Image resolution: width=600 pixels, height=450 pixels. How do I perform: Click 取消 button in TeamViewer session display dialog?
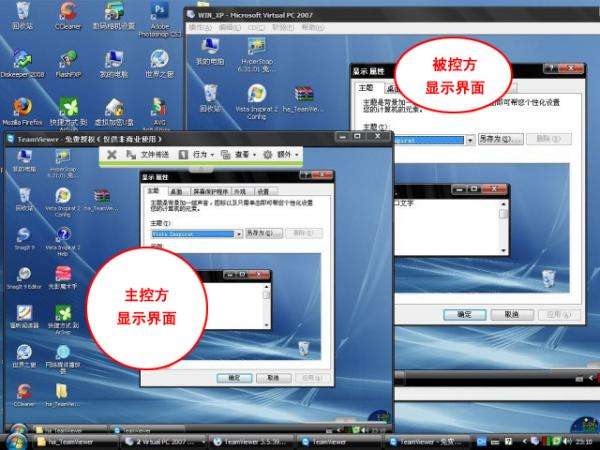[x=273, y=378]
